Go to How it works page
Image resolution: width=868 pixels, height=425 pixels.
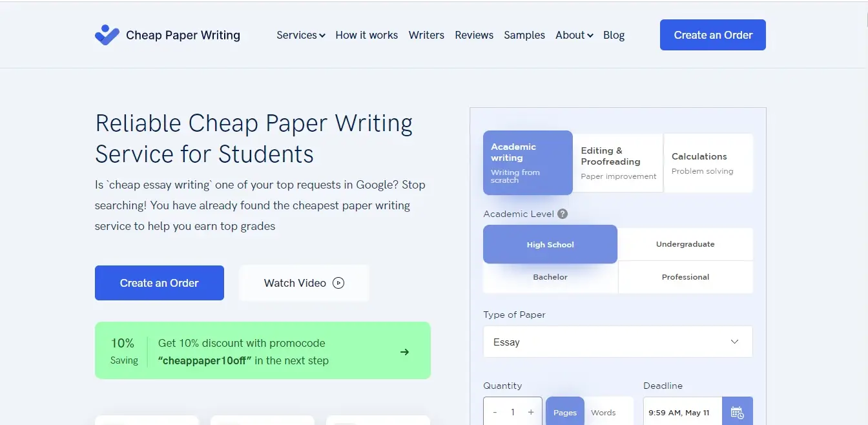tap(367, 35)
